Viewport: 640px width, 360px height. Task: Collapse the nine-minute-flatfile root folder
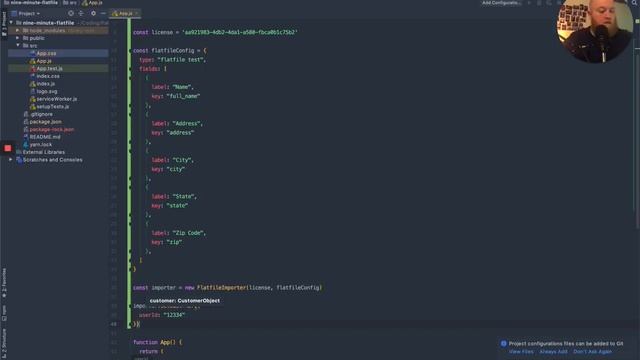pyautogui.click(x=11, y=23)
